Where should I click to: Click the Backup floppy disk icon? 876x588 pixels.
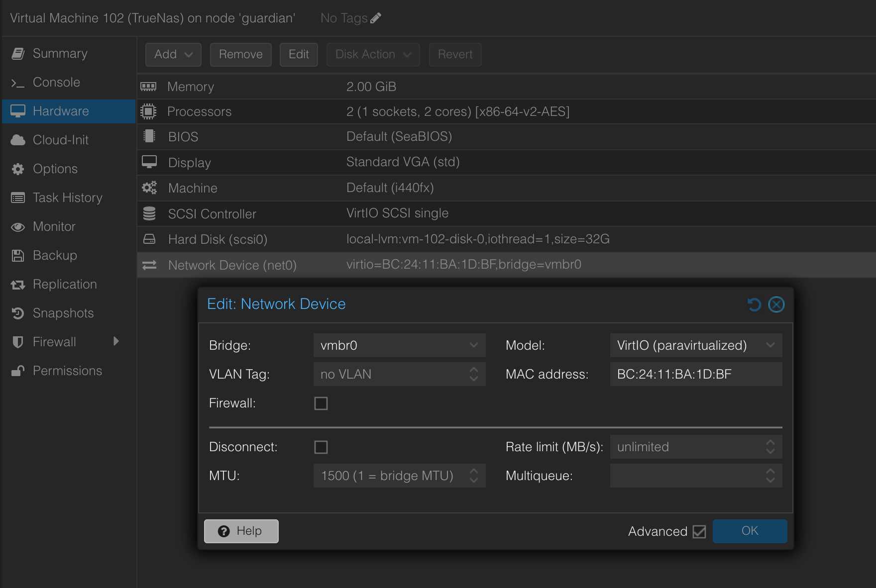18,256
